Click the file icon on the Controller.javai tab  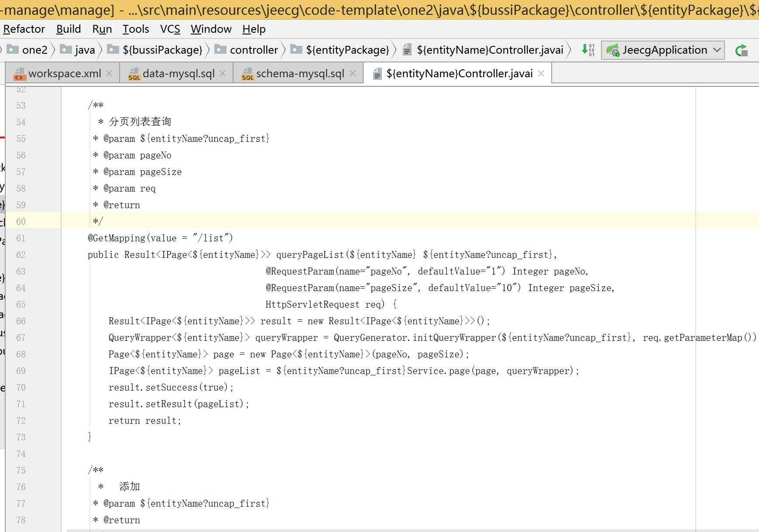378,74
